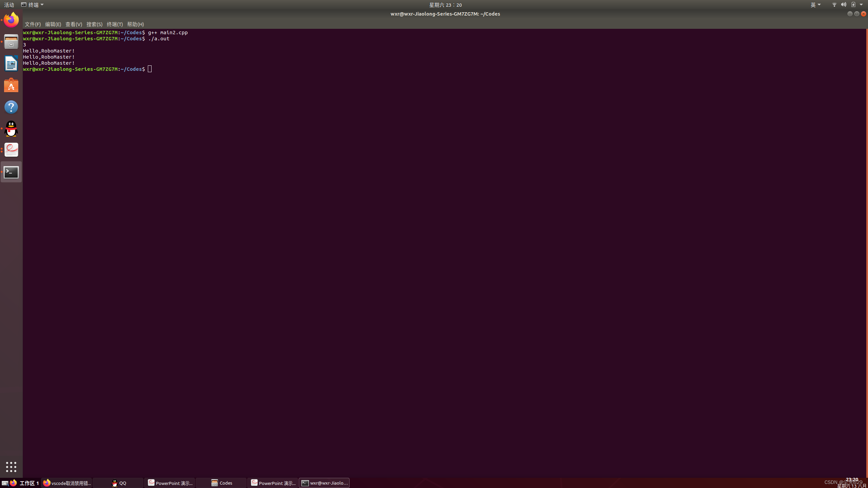Open the 文件(F) menu
The width and height of the screenshot is (868, 488).
[x=33, y=24]
